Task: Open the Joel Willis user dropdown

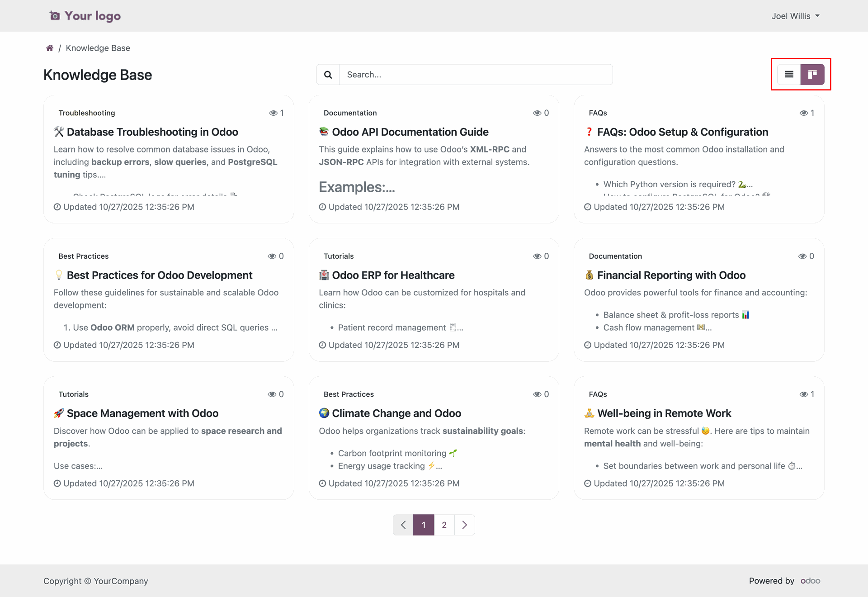Action: coord(795,16)
